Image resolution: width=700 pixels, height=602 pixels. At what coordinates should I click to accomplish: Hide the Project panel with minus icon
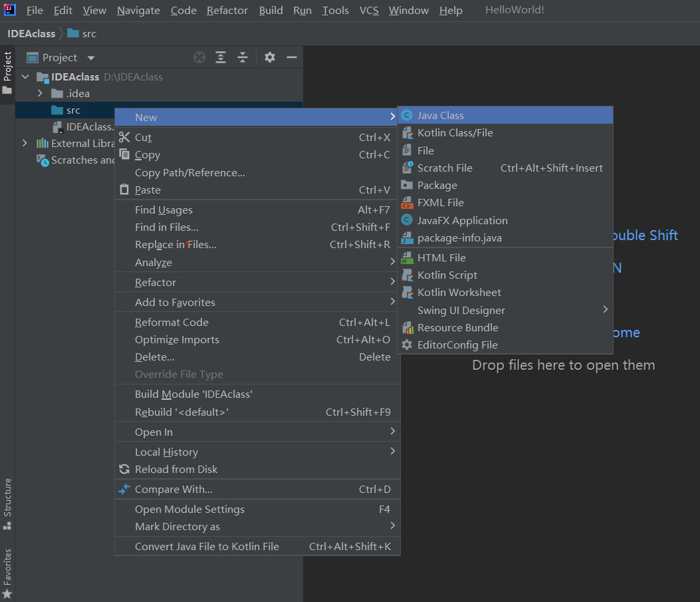[291, 58]
